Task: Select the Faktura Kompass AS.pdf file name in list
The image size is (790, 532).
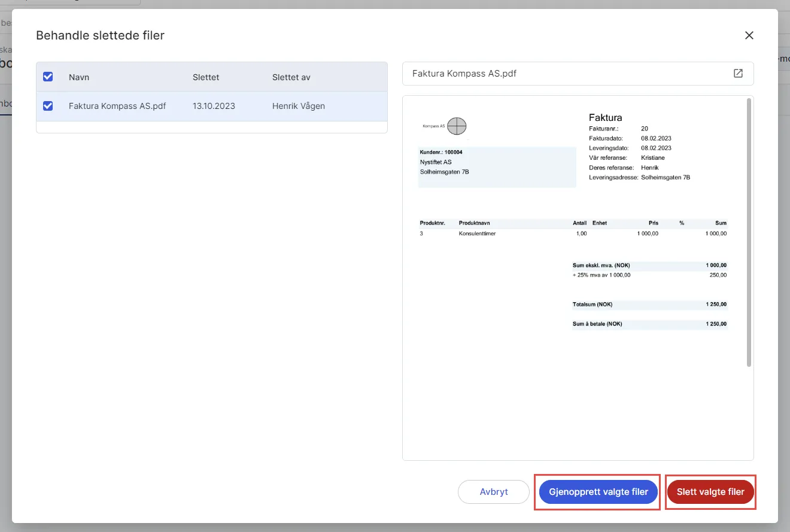Action: pyautogui.click(x=117, y=106)
